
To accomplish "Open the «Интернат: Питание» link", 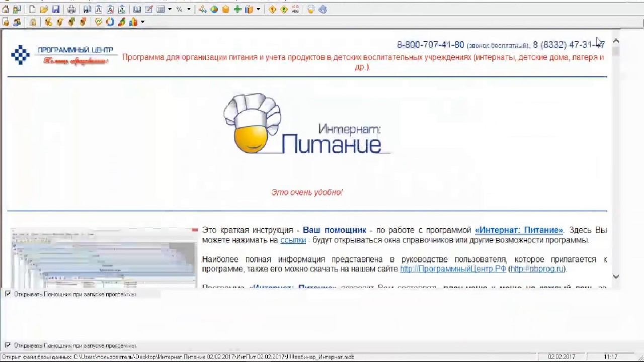I will tap(519, 230).
